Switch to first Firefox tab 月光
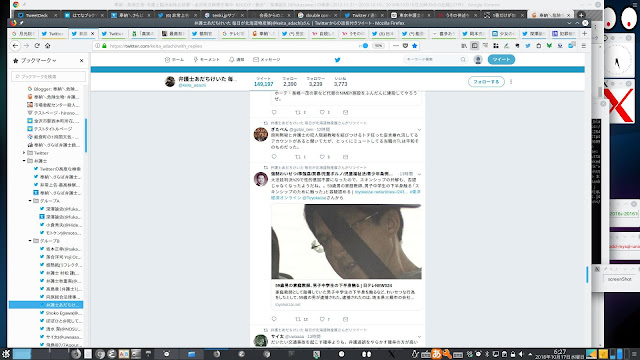Viewport: 640px width, 360px height. 23,33
